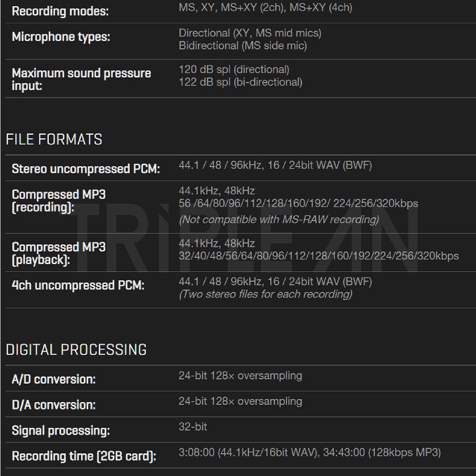This screenshot has width=476, height=476.
Task: Click the Maximum sound pressure input label
Action: (x=81, y=79)
